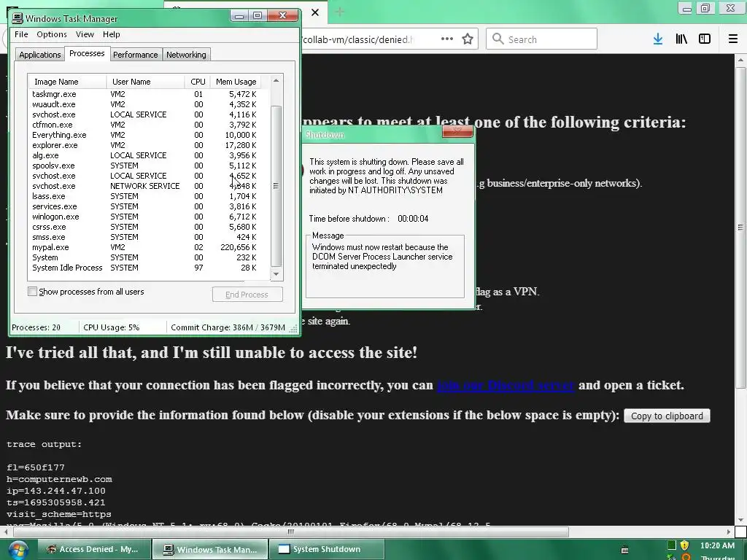This screenshot has height=560, width=747.
Task: Click the page horizontal scrollbar thumb
Action: (290, 532)
